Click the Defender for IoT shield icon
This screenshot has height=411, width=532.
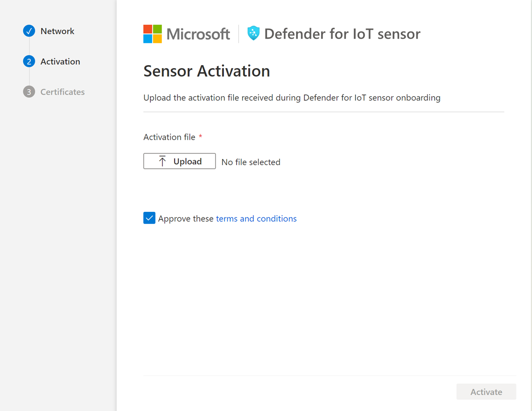tap(253, 33)
